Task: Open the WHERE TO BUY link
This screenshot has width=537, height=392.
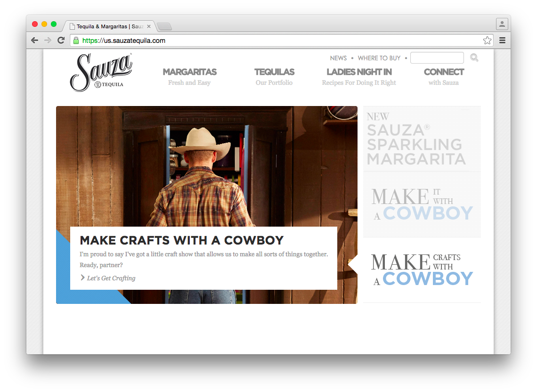Action: point(379,58)
